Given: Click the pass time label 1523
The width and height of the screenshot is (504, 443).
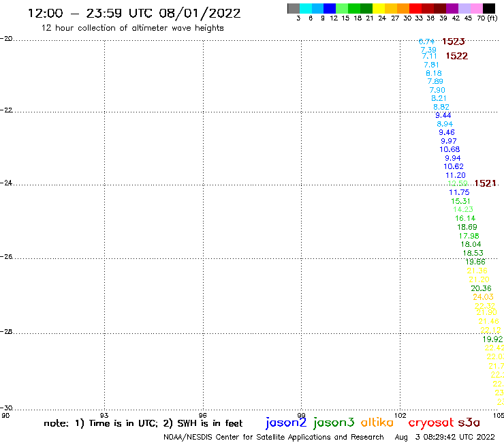Looking at the screenshot, I should tap(453, 42).
